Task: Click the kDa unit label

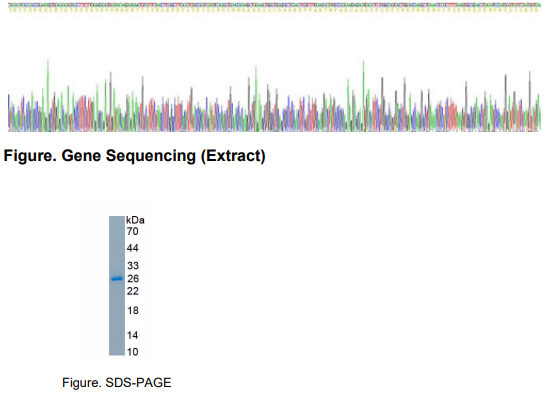Action: point(135,220)
